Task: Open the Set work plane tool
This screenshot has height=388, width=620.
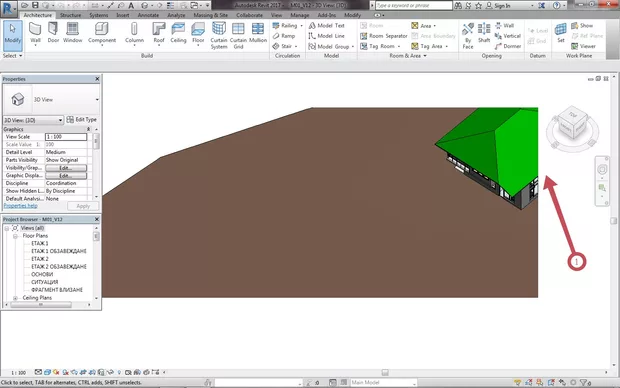Action: point(561,33)
